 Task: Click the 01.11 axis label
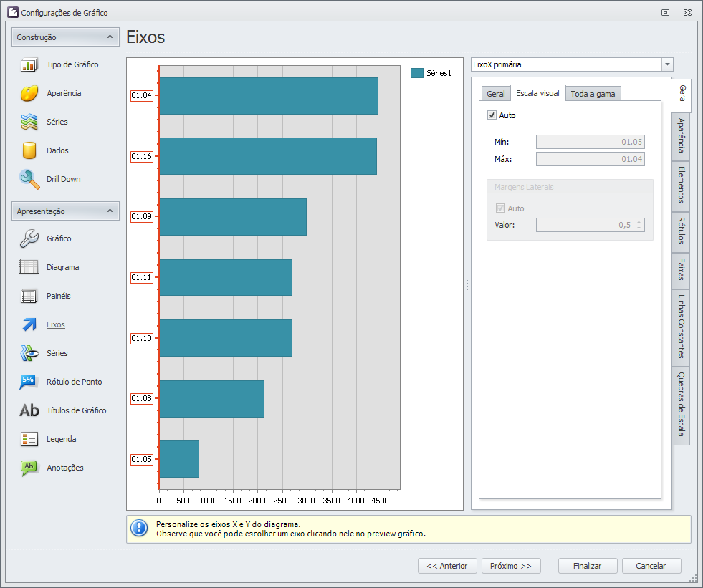[x=142, y=277]
